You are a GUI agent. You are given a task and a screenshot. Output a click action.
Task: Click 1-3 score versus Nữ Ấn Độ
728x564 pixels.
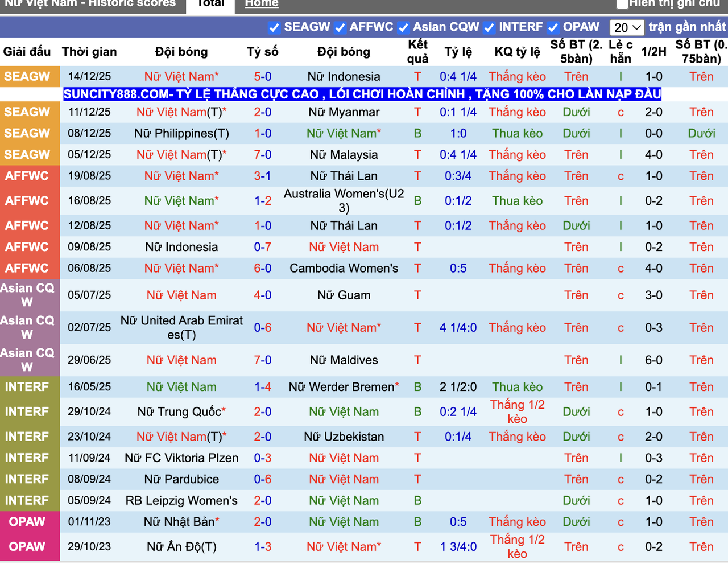click(x=263, y=547)
